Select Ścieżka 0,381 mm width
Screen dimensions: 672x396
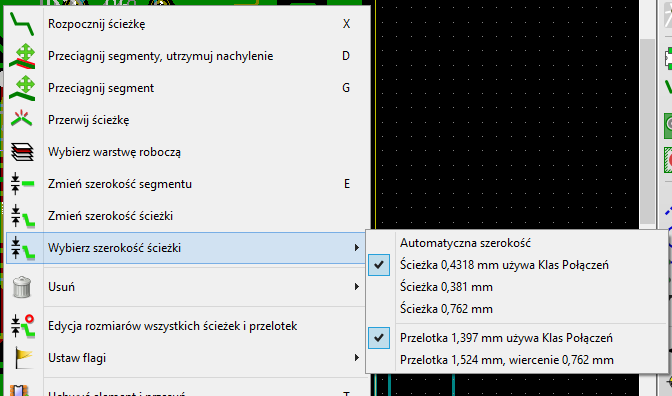click(x=446, y=287)
